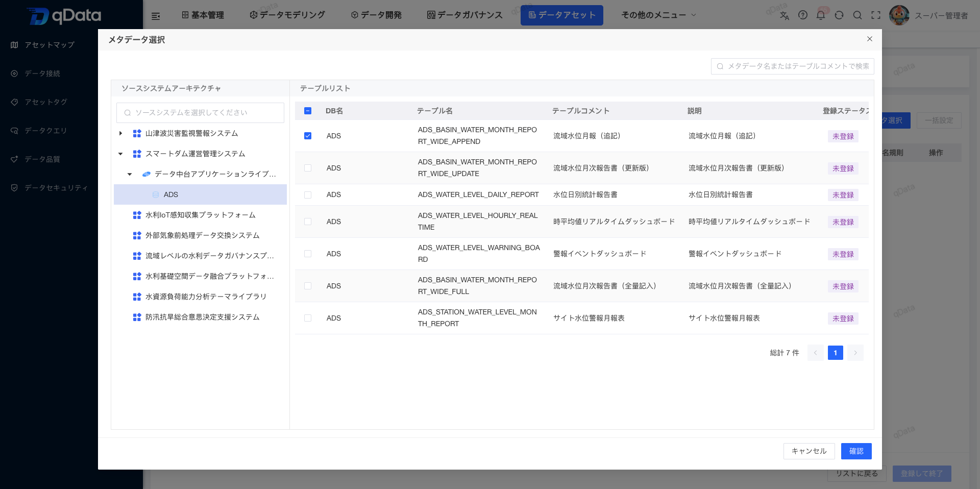This screenshot has width=980, height=489.
Task: Open the help question mark icon
Action: click(803, 15)
